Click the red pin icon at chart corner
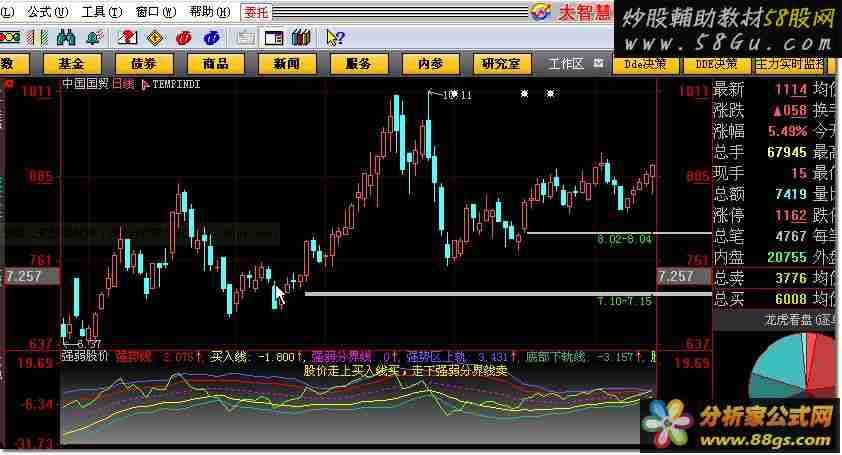 (9, 84)
